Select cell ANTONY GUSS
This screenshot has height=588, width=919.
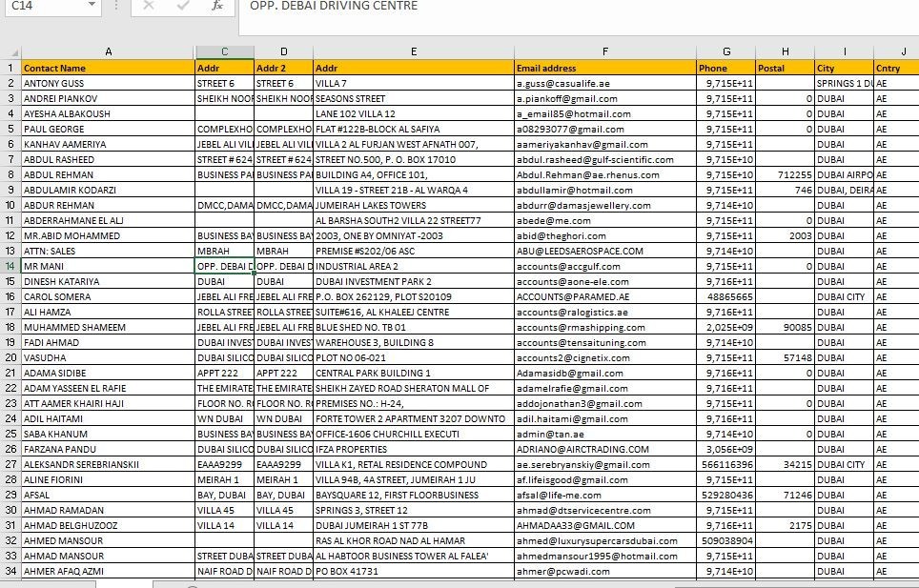[x=109, y=83]
